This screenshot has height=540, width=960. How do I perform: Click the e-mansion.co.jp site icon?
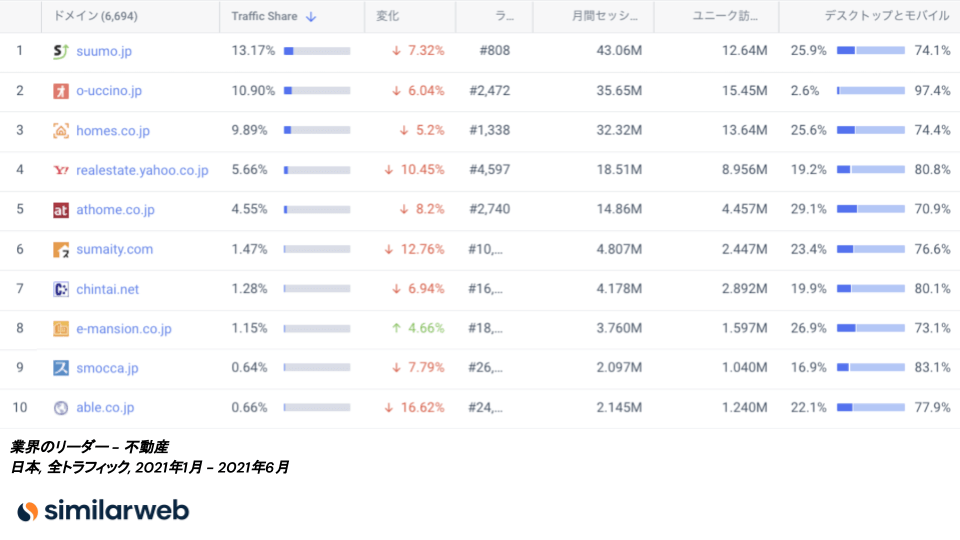click(60, 328)
